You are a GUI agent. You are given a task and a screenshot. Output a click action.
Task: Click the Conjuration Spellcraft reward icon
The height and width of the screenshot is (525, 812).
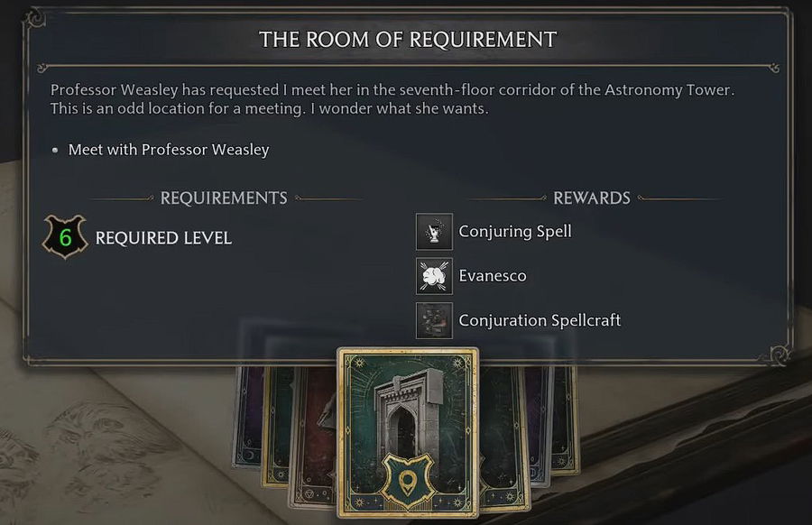434,320
